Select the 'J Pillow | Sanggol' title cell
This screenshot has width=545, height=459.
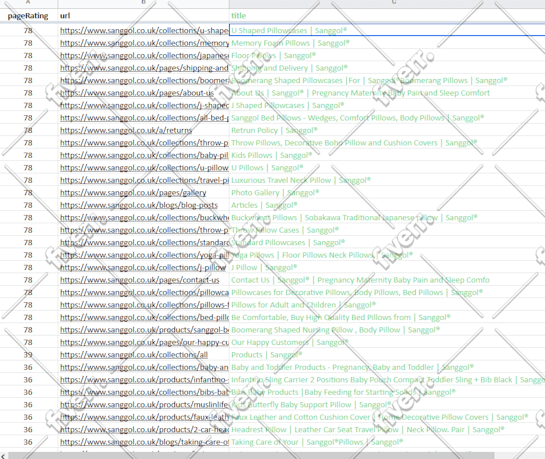pyautogui.click(x=387, y=268)
